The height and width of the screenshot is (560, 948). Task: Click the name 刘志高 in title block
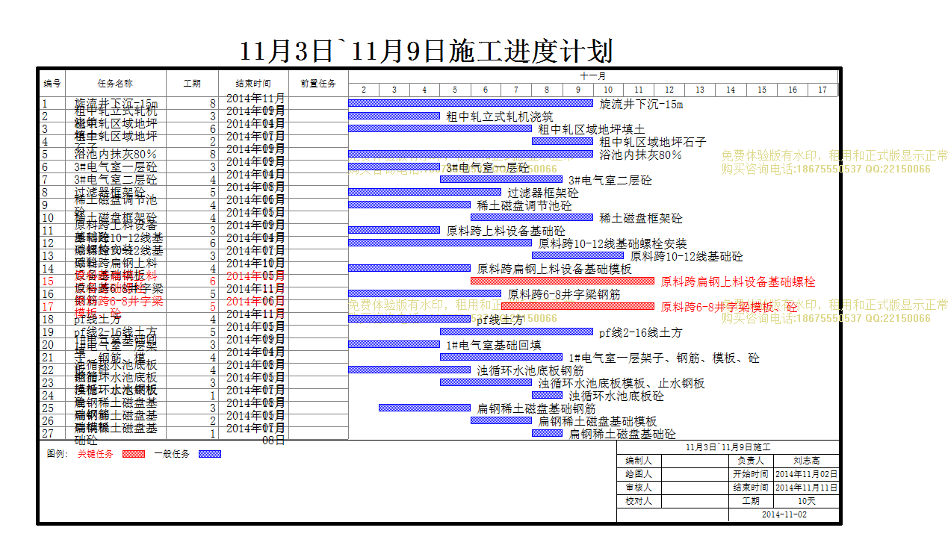click(807, 461)
